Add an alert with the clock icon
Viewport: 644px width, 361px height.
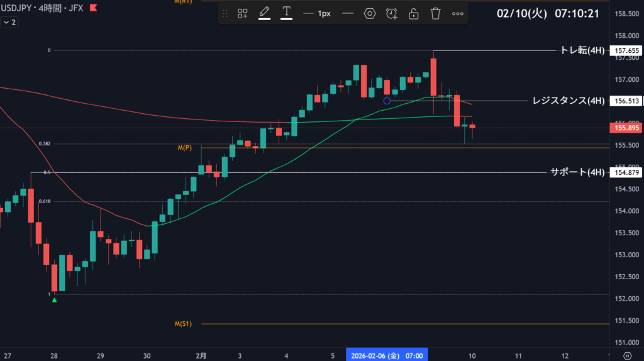point(392,14)
